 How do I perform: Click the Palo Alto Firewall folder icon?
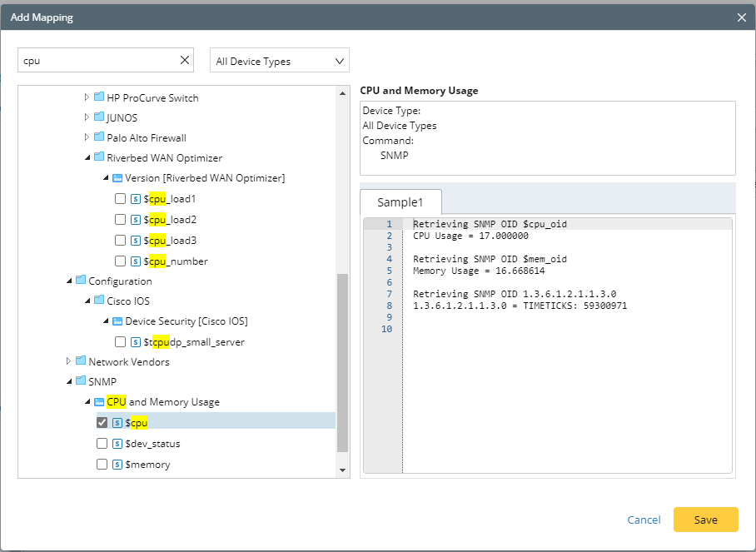pyautogui.click(x=99, y=137)
